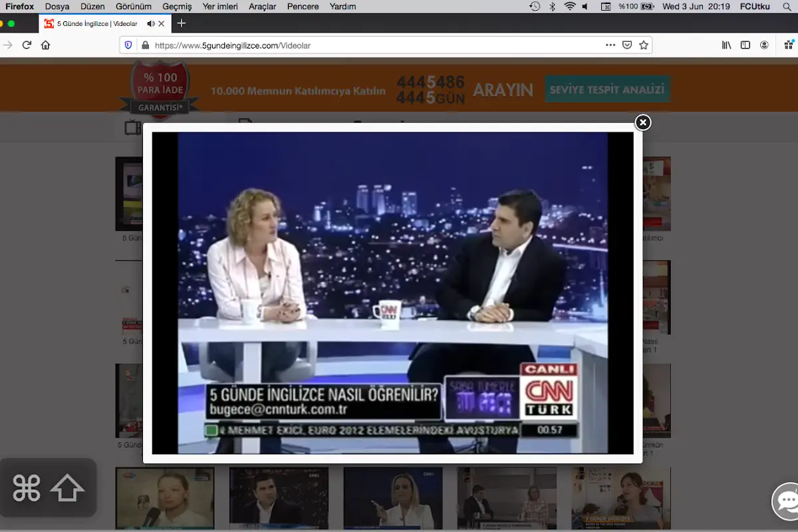Close the 5 Günde İngilizce tab
This screenshot has height=532, width=798.
162,23
